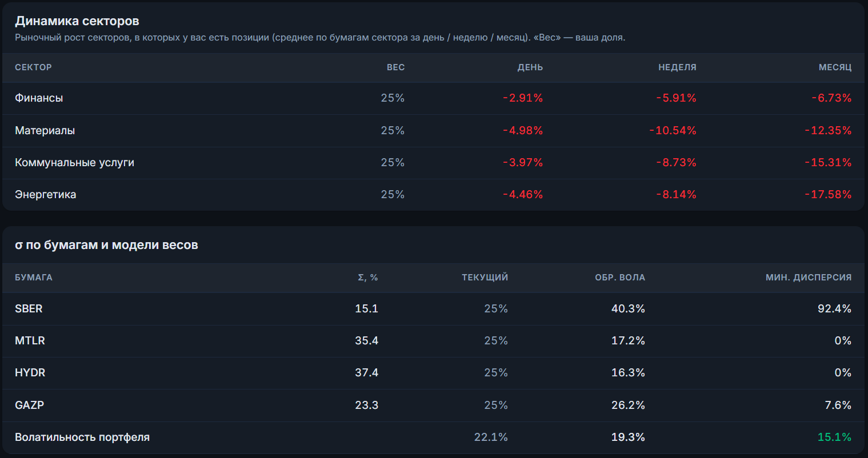The image size is (868, 458).
Task: Click the БУМАГА column header
Action: pyautogui.click(x=34, y=278)
